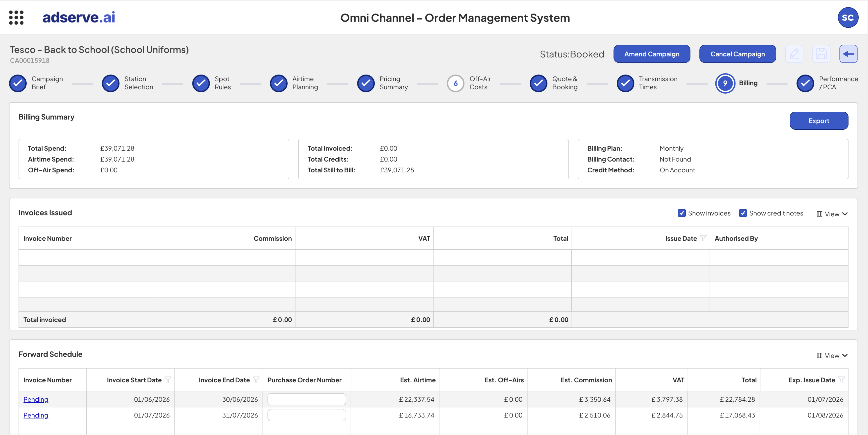Image resolution: width=868 pixels, height=435 pixels.
Task: Click Status:Booked label
Action: coord(572,54)
